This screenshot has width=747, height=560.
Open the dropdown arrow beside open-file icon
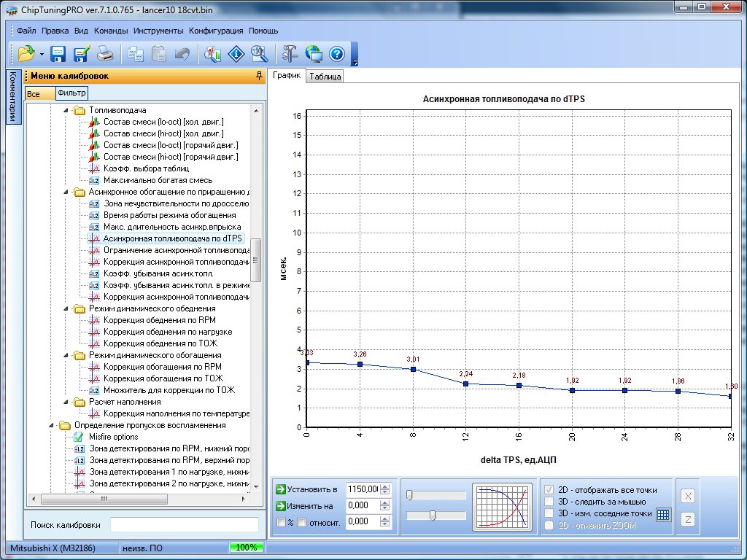[42, 54]
